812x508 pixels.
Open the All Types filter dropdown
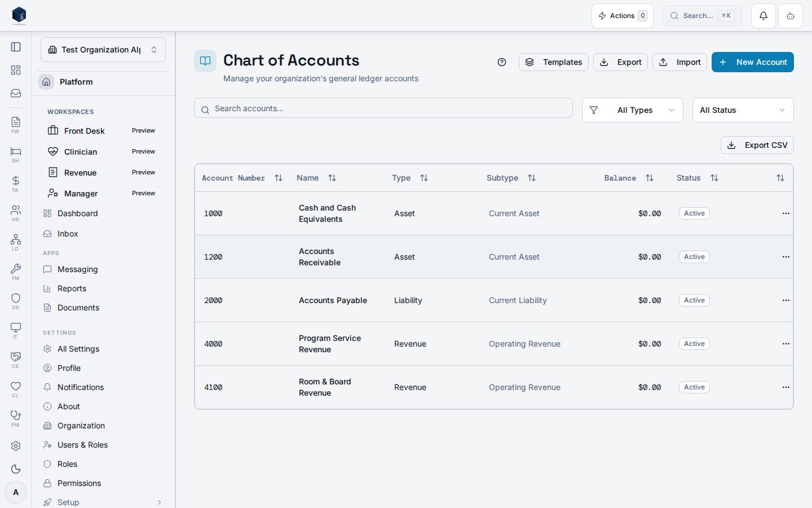(x=633, y=110)
